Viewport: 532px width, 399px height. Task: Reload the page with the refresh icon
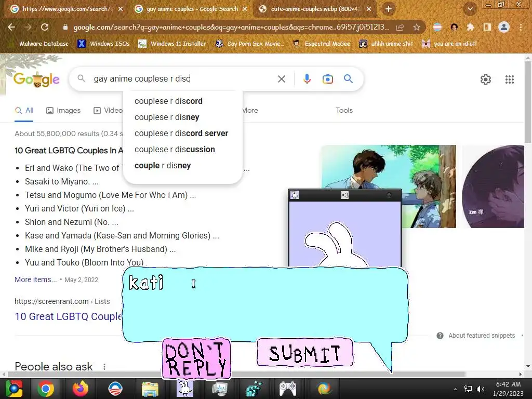(x=45, y=27)
